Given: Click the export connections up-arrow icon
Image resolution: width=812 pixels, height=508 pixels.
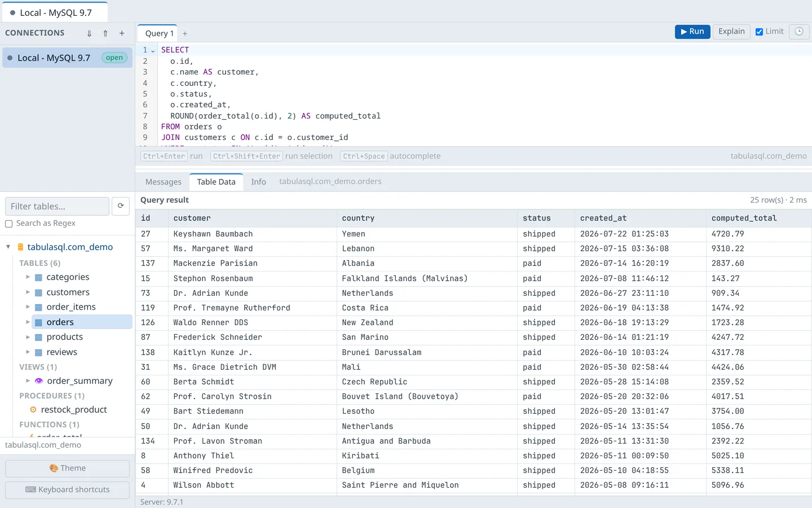Looking at the screenshot, I should coord(105,33).
